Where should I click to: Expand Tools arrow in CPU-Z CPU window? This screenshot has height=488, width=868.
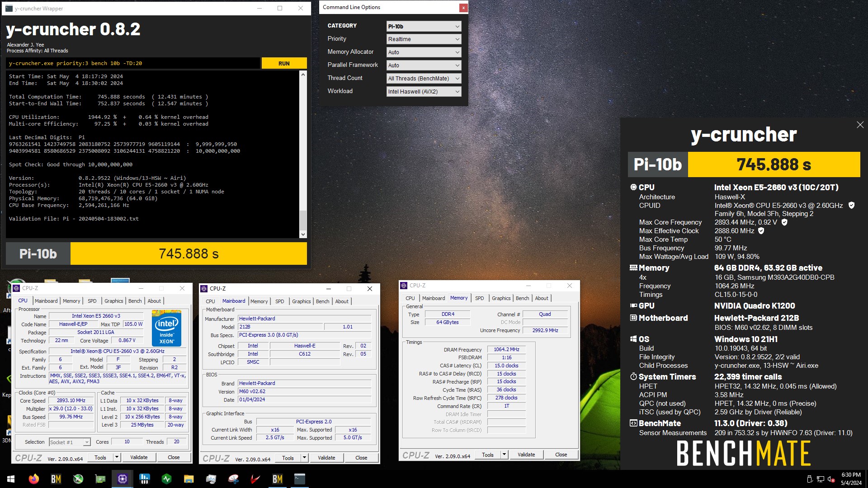[x=117, y=457]
